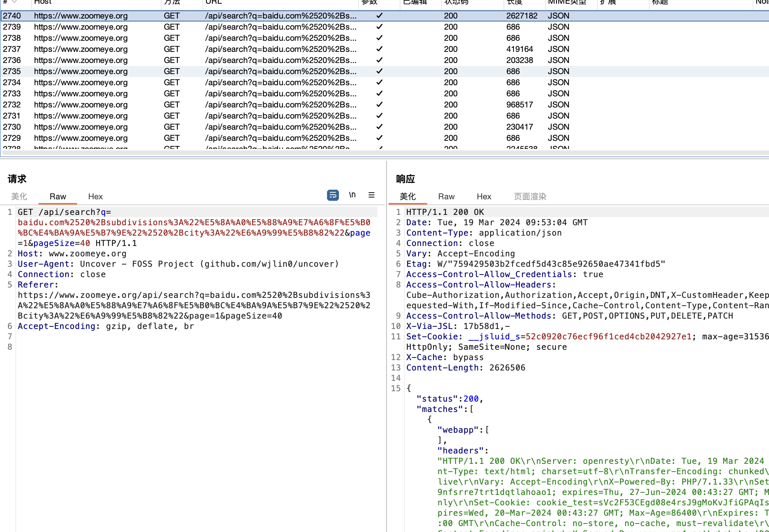Click params checkmark on row 2739
Viewport: 769px width, 532px height.
click(379, 27)
